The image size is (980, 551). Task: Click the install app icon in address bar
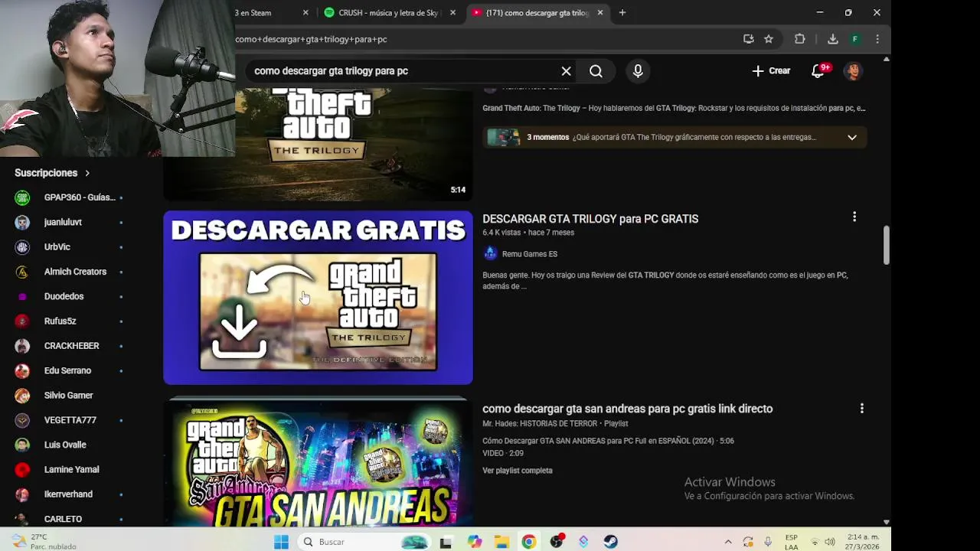pyautogui.click(x=748, y=39)
